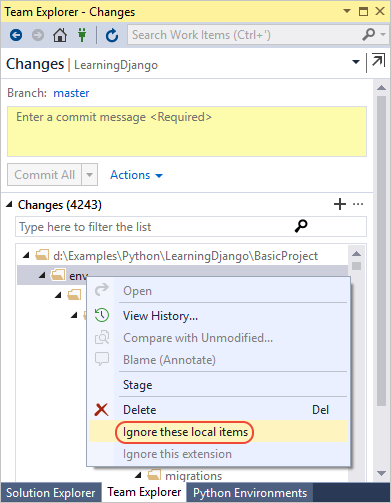Open the Team Explorer window options dropdown

[x=347, y=11]
